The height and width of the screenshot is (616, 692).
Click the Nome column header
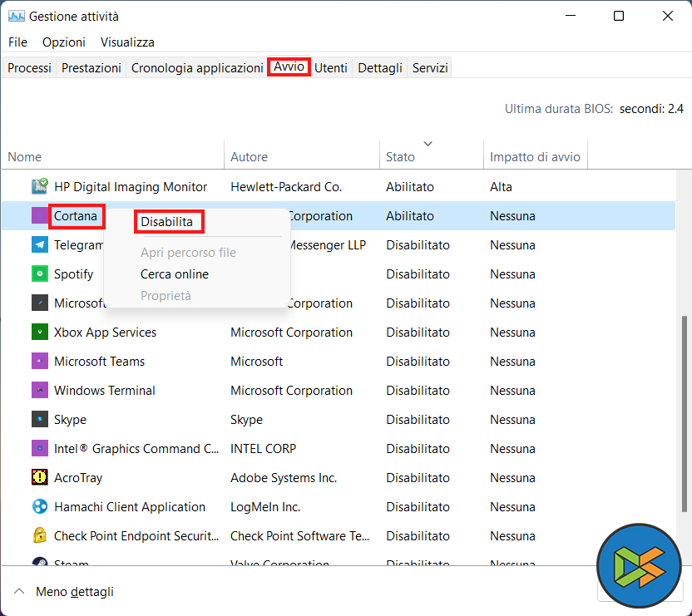[x=25, y=156]
